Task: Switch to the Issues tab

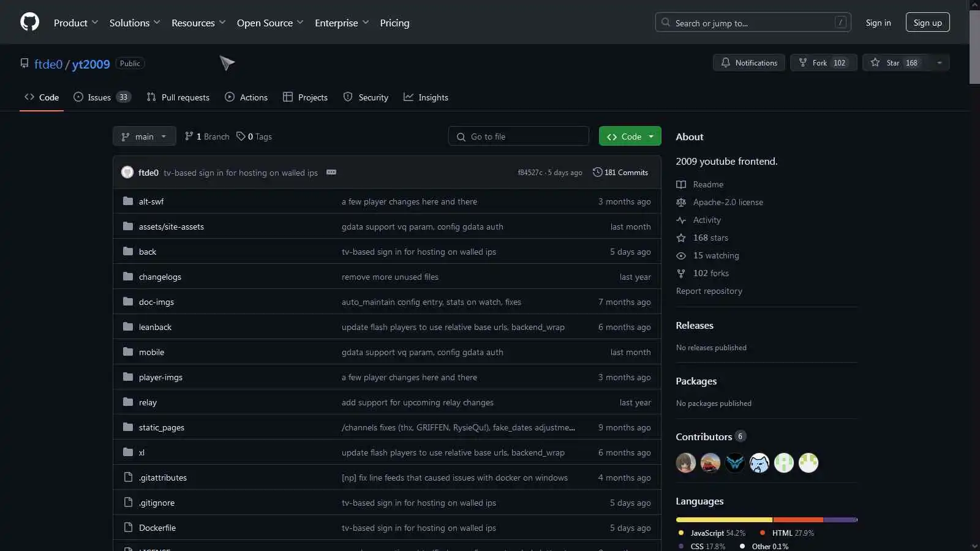Action: point(102,97)
